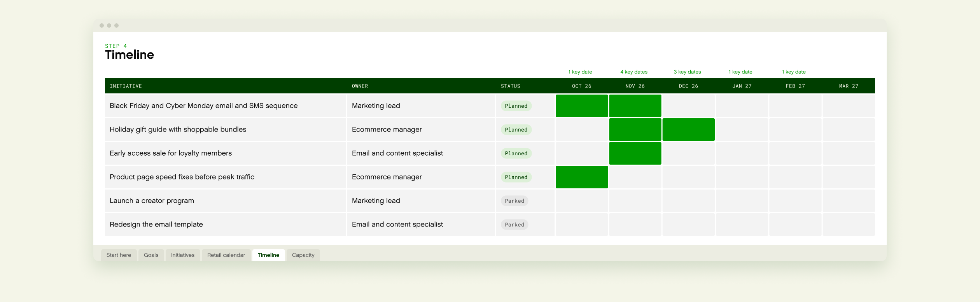This screenshot has height=302, width=980.
Task: Select the Oct 26 bar for Black Friday sequence
Action: point(582,106)
